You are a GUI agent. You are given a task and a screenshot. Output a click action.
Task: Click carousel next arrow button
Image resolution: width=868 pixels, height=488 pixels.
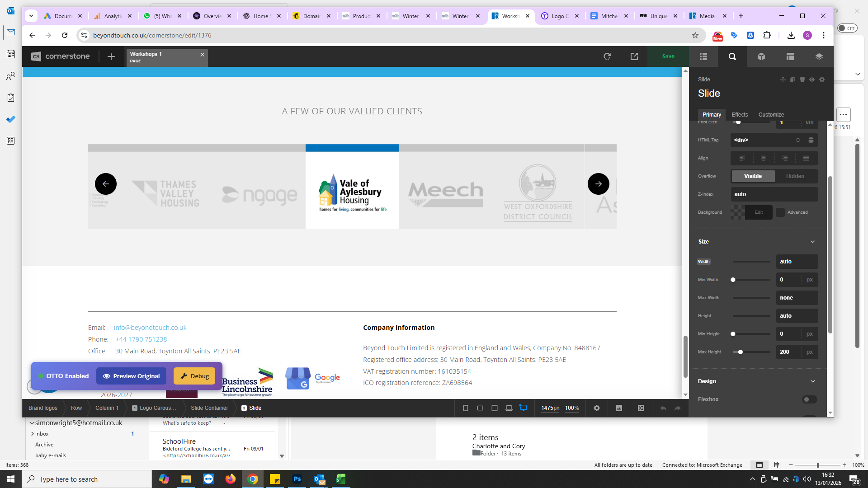598,184
